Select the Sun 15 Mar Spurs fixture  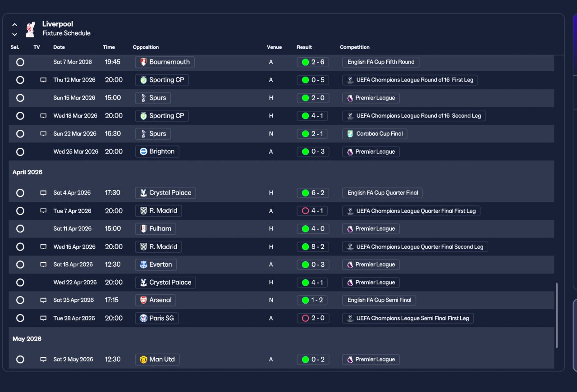click(x=20, y=98)
